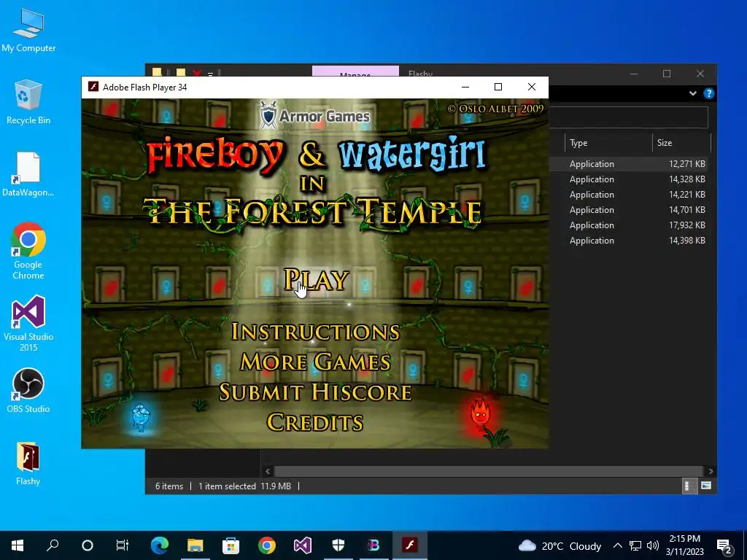The image size is (747, 560).
Task: Select the Google Chrome desktop shortcut
Action: pyautogui.click(x=28, y=251)
